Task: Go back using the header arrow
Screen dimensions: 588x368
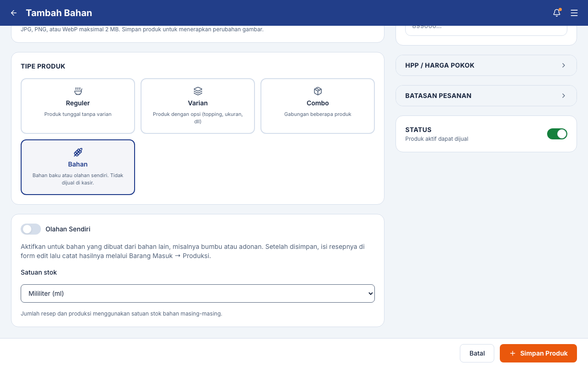Action: [x=14, y=13]
